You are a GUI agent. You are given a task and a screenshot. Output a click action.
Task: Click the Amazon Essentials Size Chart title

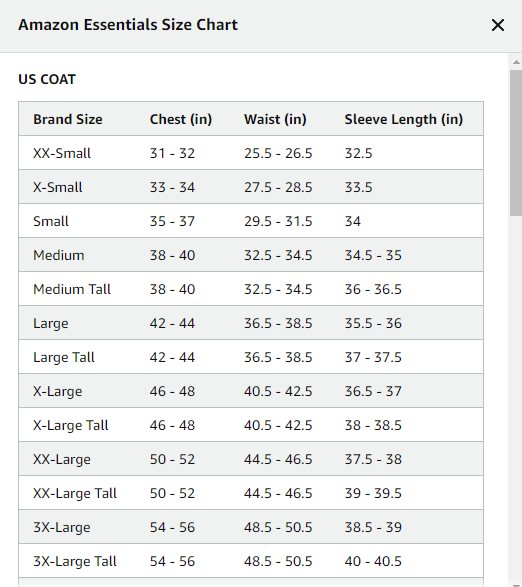[x=128, y=25]
